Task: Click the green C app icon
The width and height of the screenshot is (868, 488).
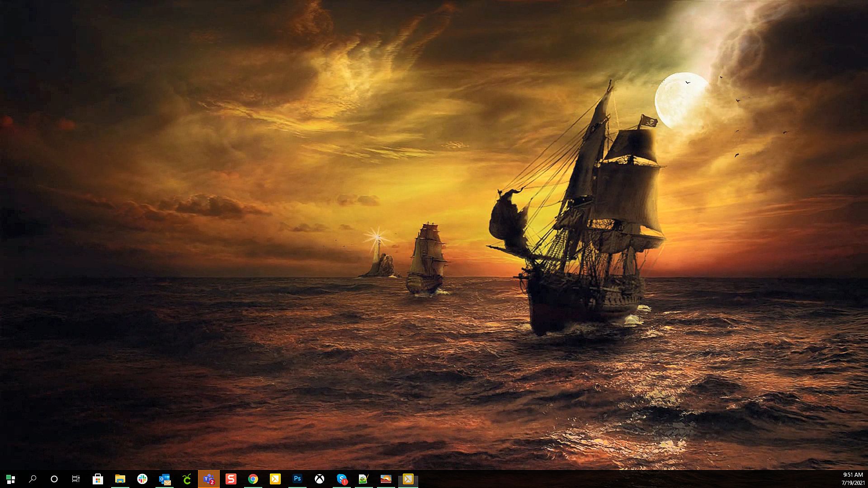Action: click(187, 479)
